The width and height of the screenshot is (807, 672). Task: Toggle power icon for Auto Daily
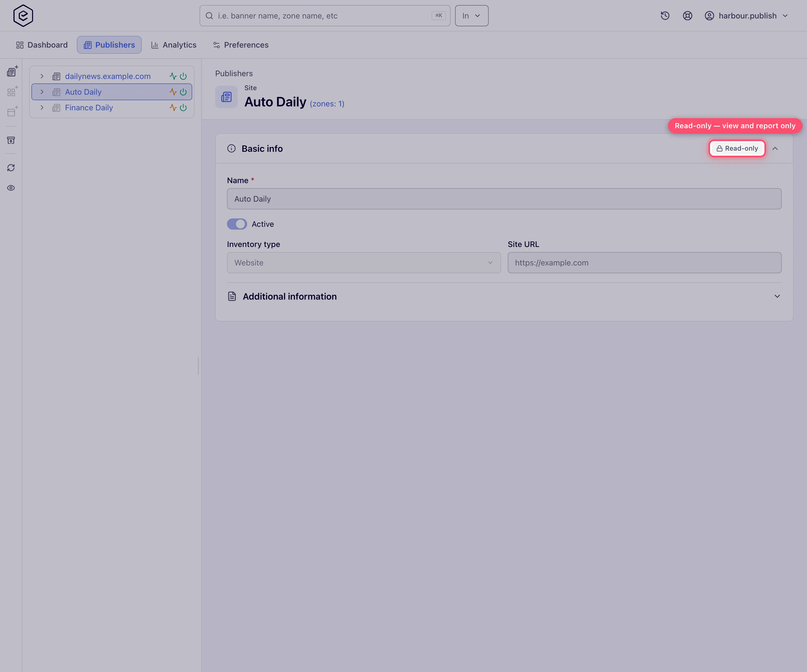click(184, 92)
